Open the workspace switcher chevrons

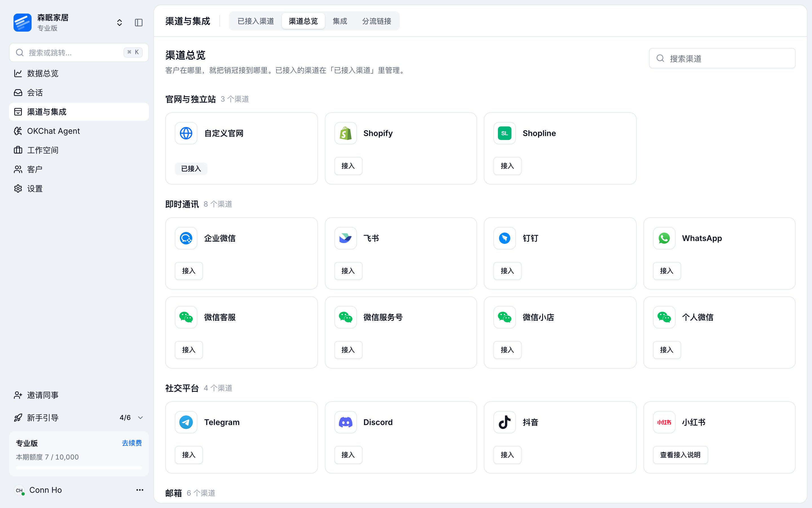(120, 23)
